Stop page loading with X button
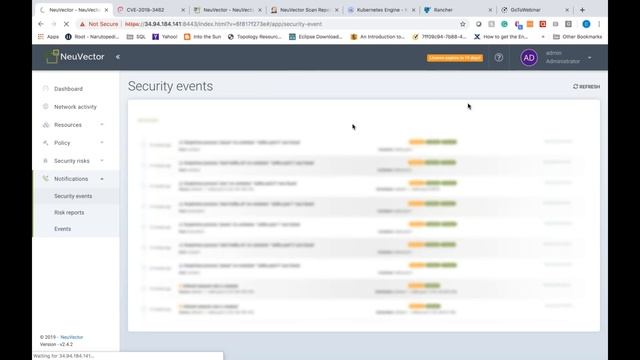640x360 pixels. point(66,24)
